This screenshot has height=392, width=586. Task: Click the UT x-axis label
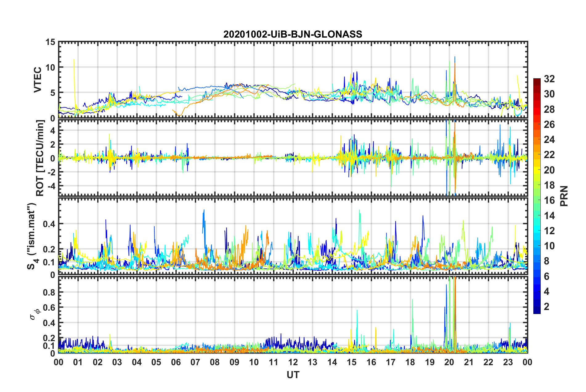tap(293, 375)
